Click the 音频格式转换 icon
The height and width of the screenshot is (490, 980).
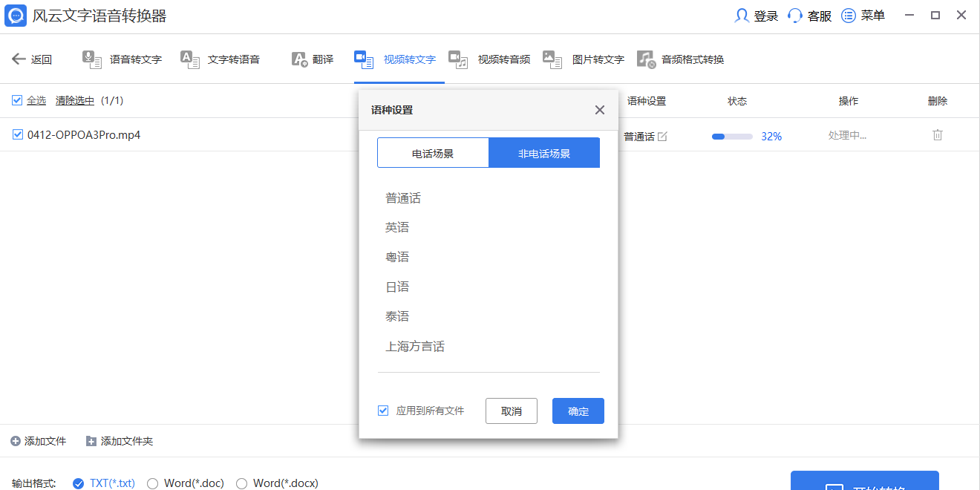646,60
